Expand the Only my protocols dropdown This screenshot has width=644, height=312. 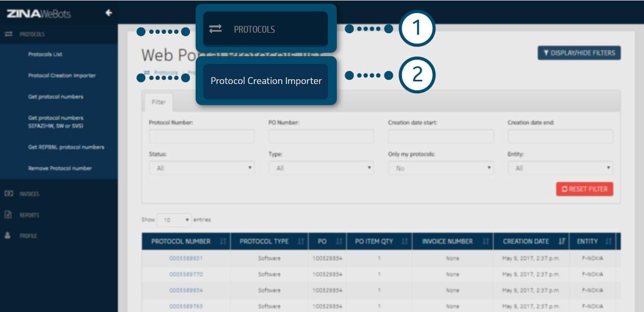(x=441, y=168)
